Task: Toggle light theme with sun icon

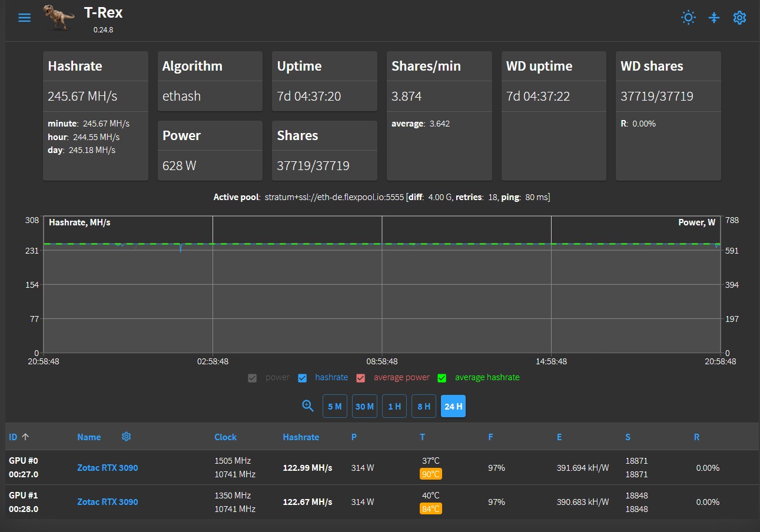Action: [688, 17]
